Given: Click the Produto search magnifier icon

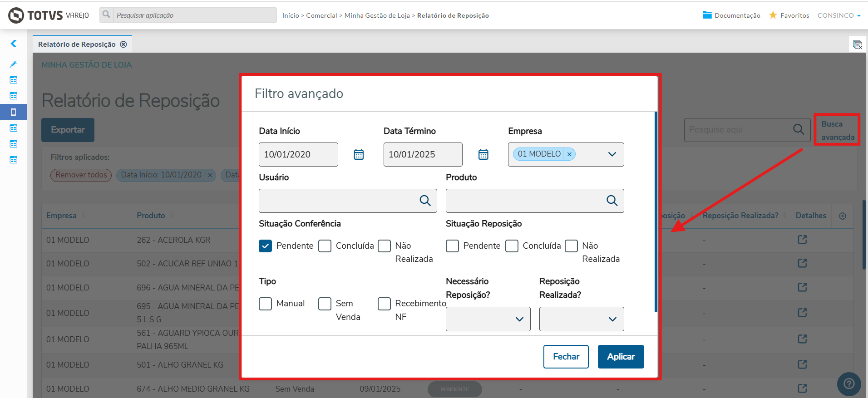Looking at the screenshot, I should coord(612,201).
